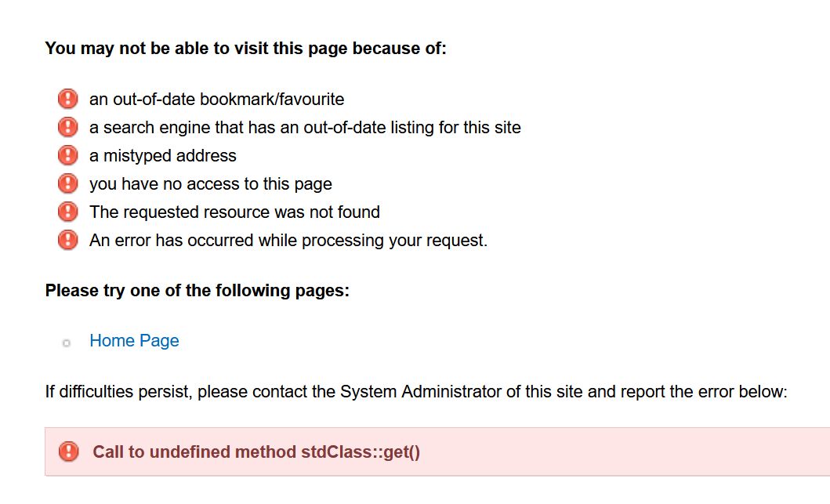Screen dimensions: 830x504
Task: Click the 'a mistyped address' text
Action: 162,156
